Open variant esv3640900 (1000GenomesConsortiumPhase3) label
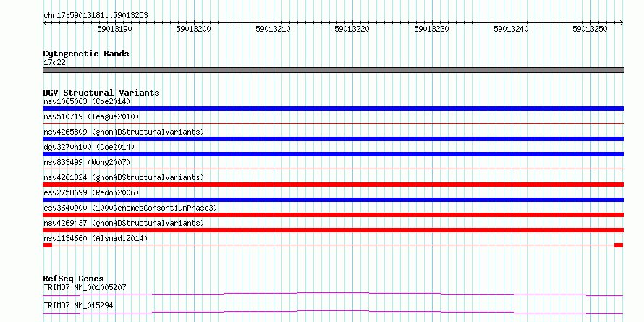644x322 pixels. click(130, 208)
